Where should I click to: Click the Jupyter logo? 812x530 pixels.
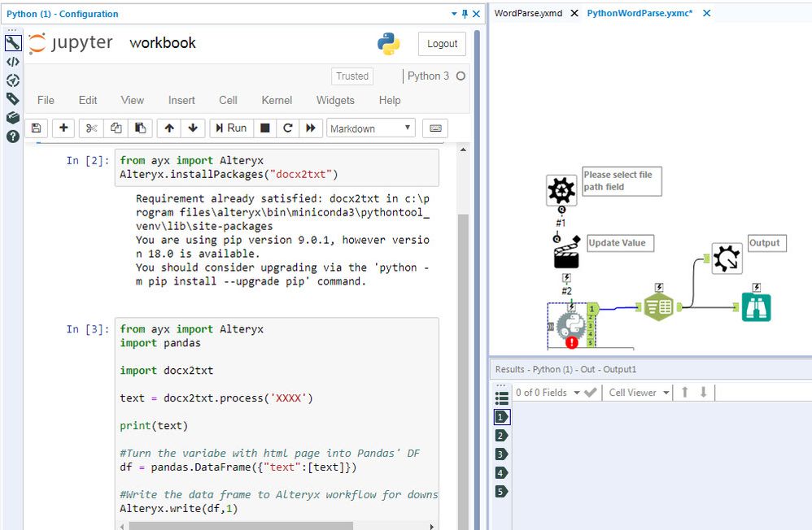pyautogui.click(x=71, y=43)
